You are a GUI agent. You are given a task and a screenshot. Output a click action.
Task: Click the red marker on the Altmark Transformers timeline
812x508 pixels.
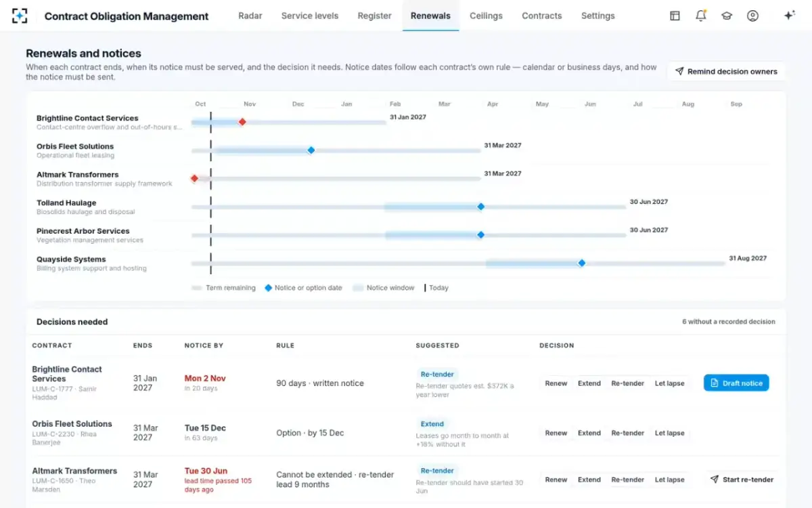point(194,179)
